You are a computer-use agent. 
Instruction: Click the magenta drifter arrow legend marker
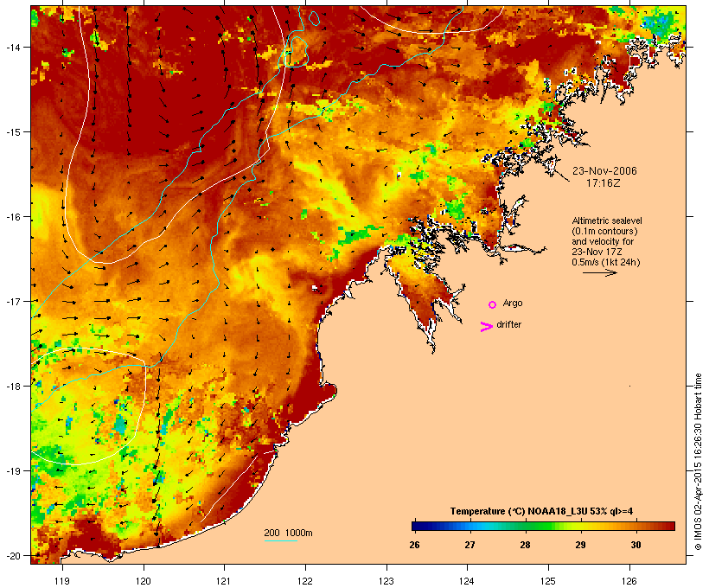tap(487, 327)
